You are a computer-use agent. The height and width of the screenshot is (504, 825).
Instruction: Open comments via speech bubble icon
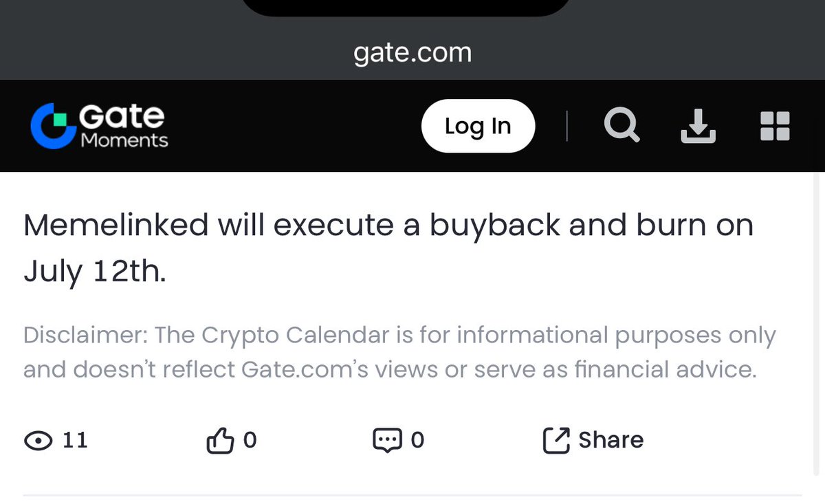tap(387, 440)
